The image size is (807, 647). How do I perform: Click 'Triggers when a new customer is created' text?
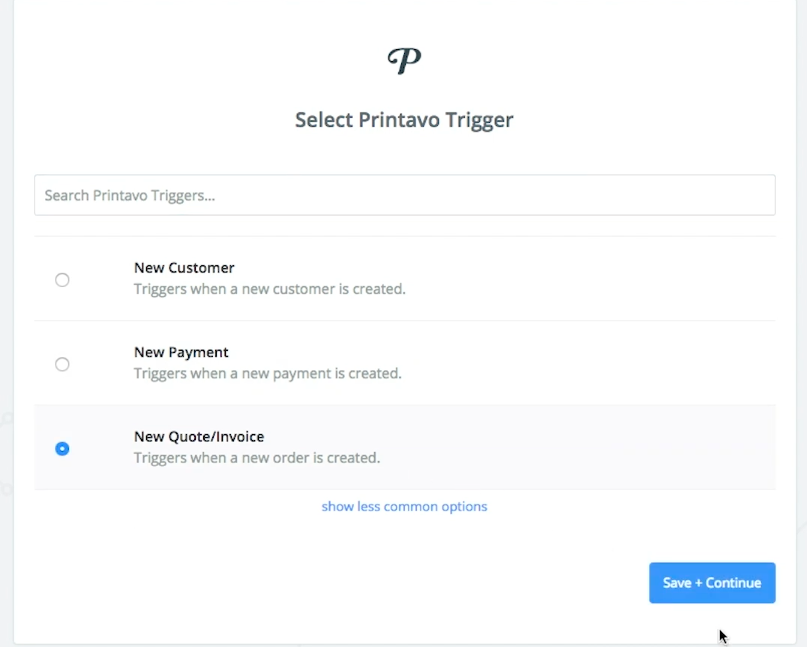(270, 289)
